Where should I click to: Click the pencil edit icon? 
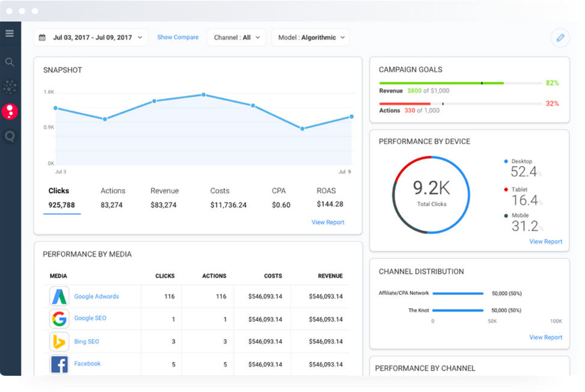(x=560, y=38)
